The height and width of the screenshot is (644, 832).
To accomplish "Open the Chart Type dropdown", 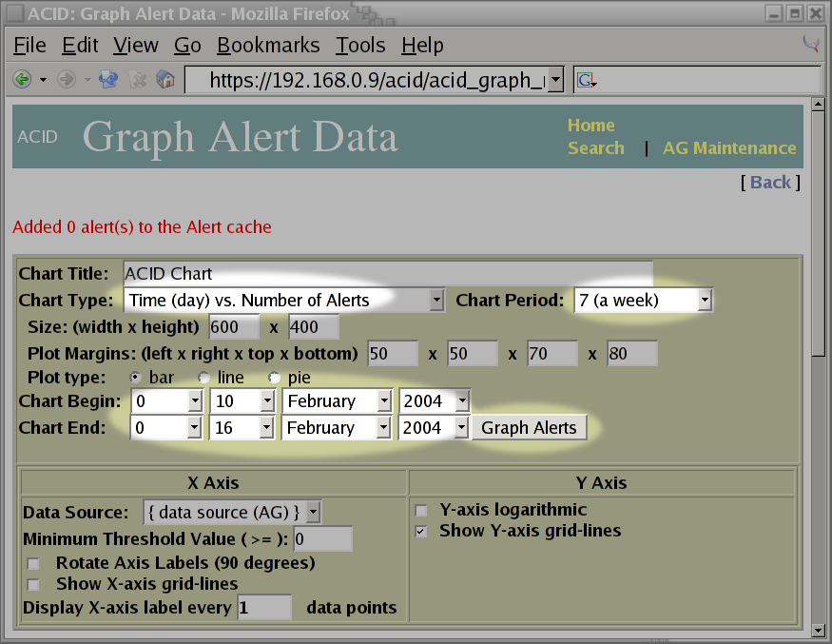I will point(284,301).
